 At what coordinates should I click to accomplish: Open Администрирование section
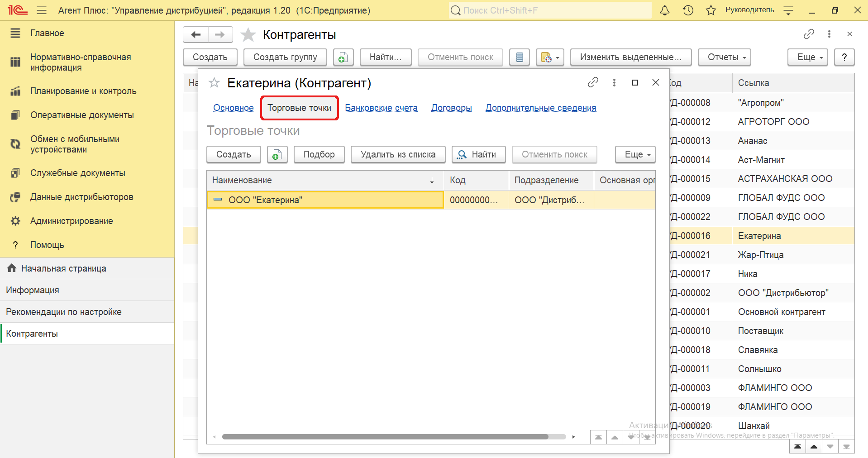tap(87, 221)
